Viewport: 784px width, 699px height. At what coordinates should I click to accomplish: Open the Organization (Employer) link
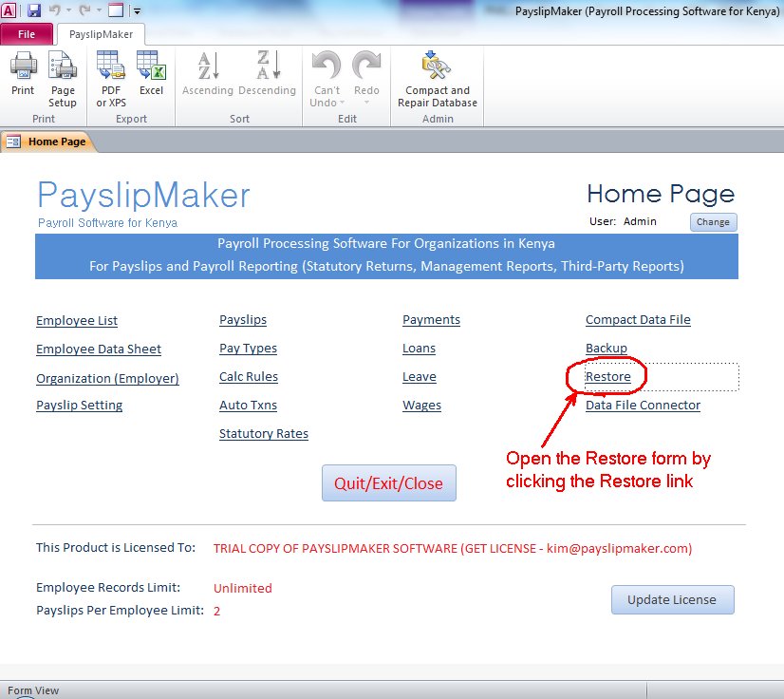(x=107, y=378)
